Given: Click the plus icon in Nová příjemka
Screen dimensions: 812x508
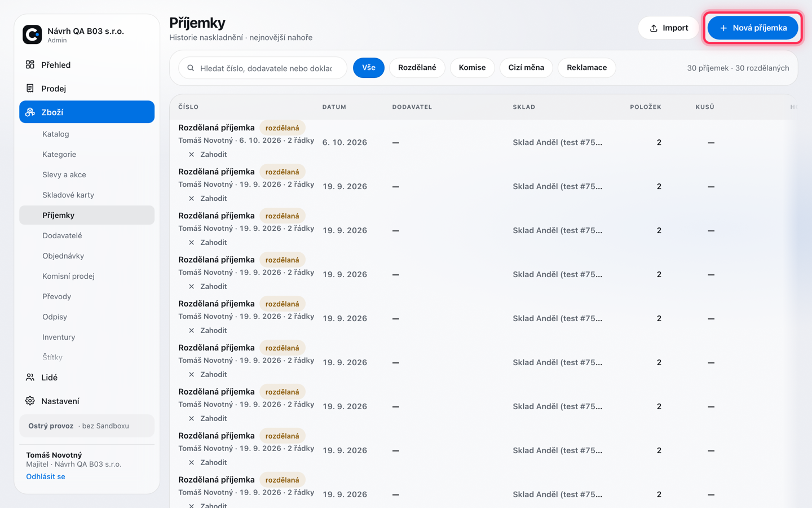Looking at the screenshot, I should coord(723,28).
